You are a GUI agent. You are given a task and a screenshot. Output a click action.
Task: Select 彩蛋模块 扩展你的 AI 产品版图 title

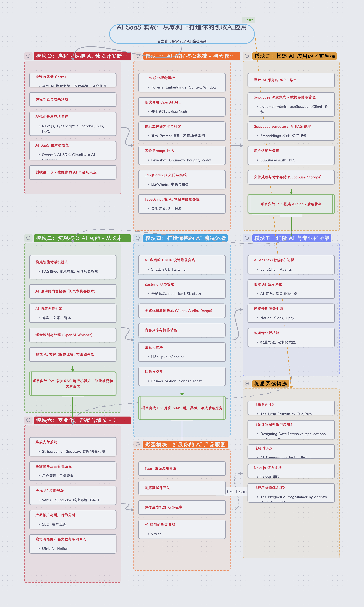coord(185,444)
